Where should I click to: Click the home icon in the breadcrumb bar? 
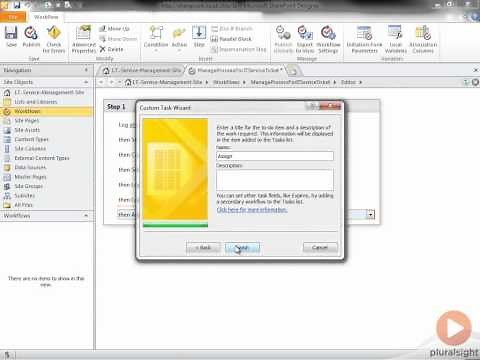128,82
